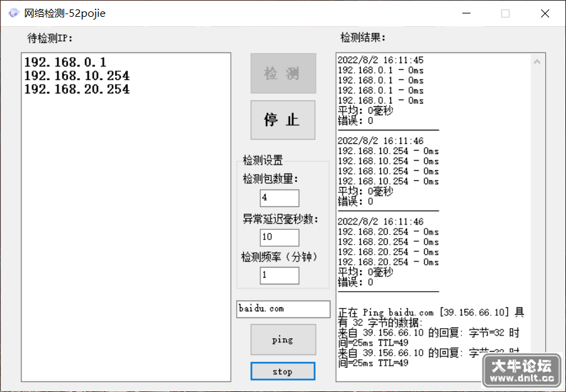The height and width of the screenshot is (392, 566).
Task: Click timestamp 2022/8/2 16:11:45 in results
Action: 380,60
